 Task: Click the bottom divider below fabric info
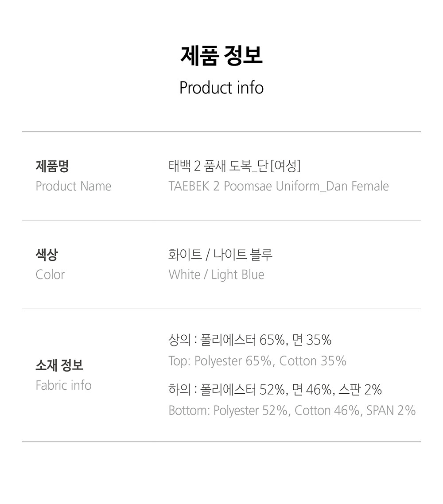[x=221, y=442]
